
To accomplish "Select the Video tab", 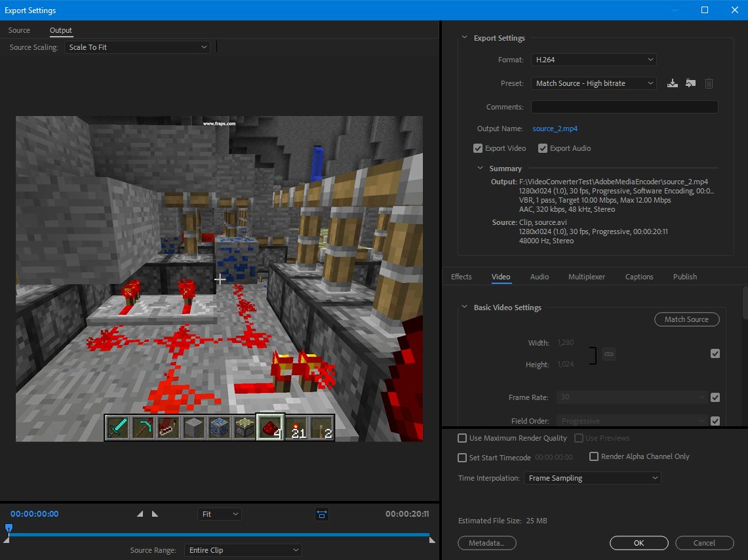I will coord(501,277).
